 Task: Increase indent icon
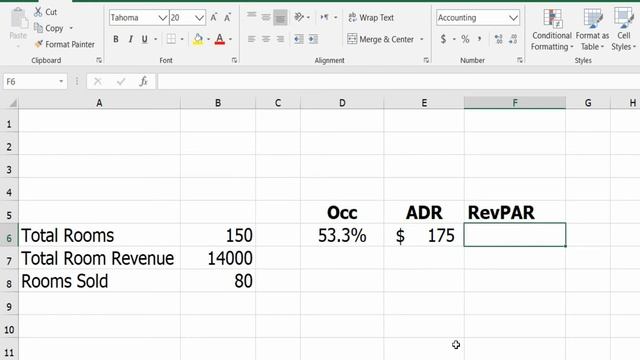point(313,39)
